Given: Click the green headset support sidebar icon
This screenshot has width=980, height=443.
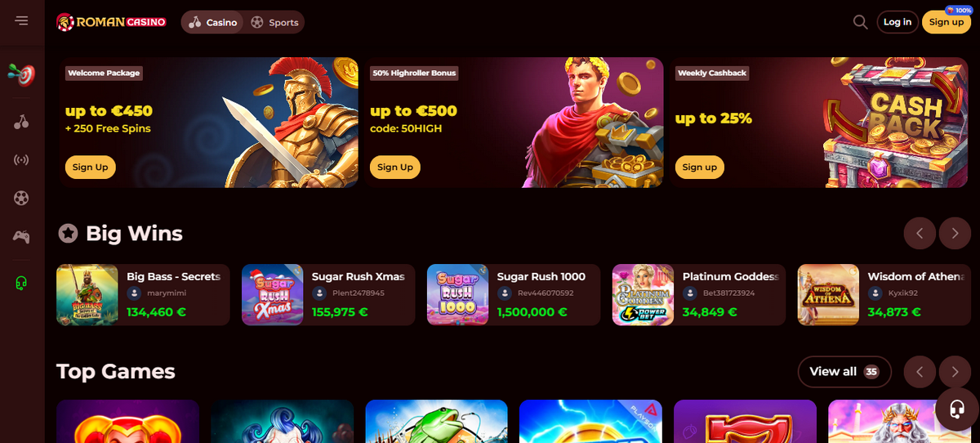Looking at the screenshot, I should pyautogui.click(x=21, y=283).
